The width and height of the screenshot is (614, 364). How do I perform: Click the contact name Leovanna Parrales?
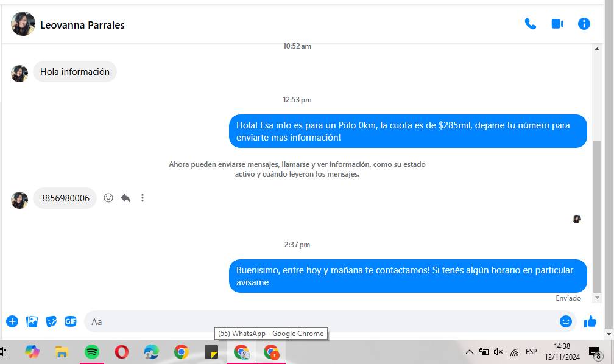tap(82, 25)
